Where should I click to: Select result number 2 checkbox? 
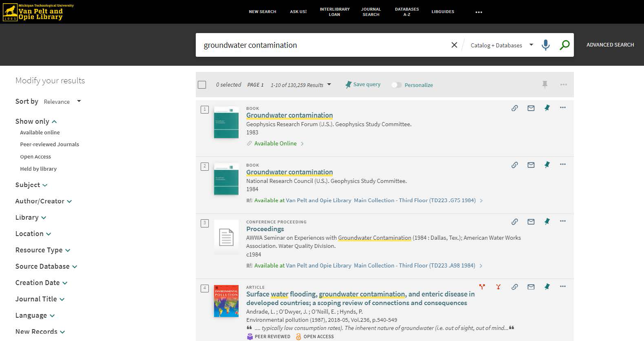[205, 166]
